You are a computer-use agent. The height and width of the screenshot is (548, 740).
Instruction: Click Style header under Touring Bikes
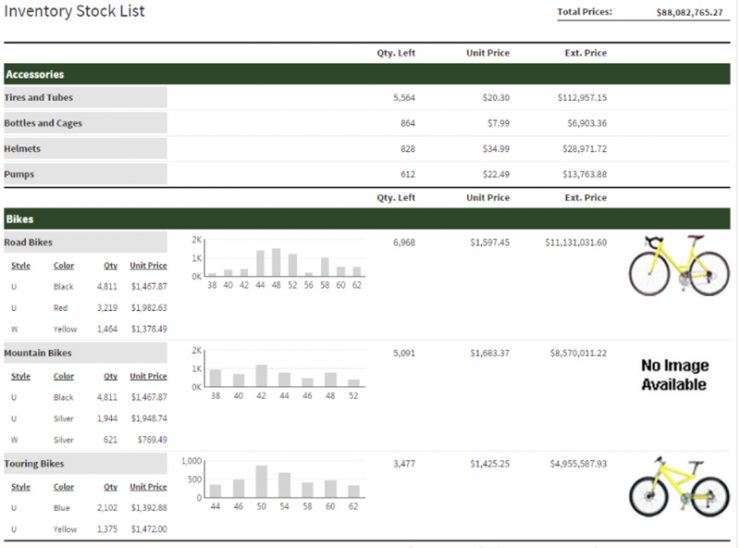coord(20,487)
